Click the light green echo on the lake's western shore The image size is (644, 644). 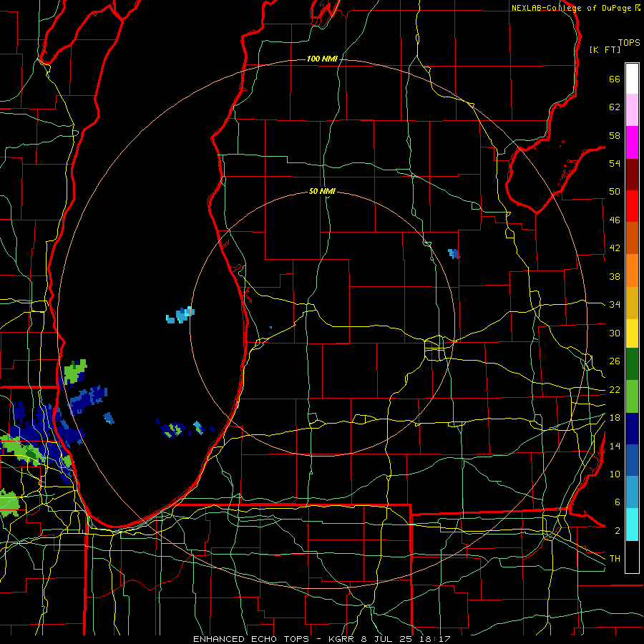tap(75, 371)
